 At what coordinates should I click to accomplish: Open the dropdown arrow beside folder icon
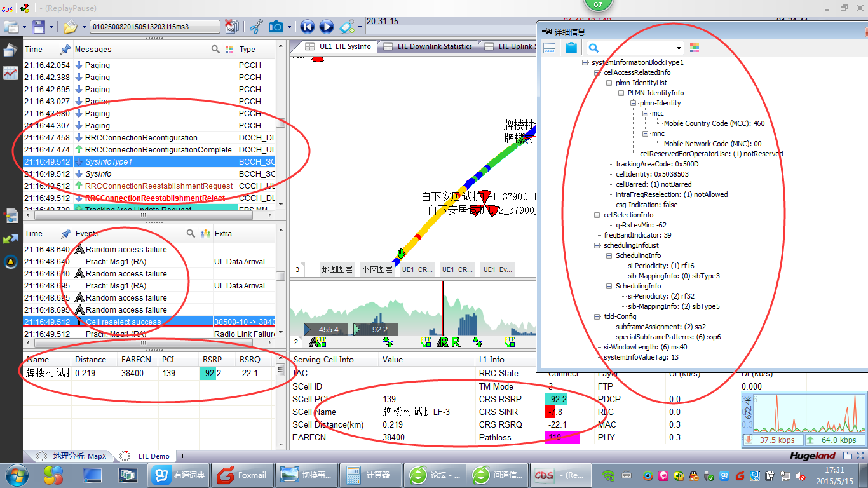(84, 27)
